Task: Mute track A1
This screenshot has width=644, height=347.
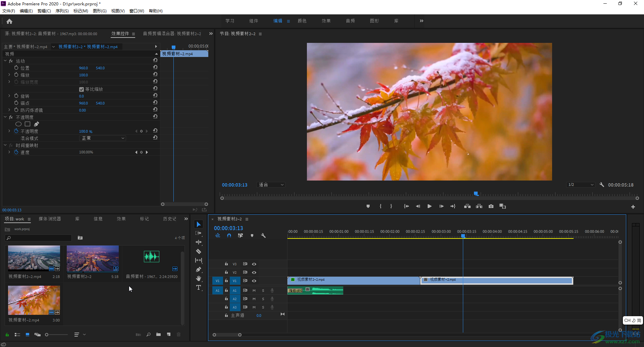Action: click(254, 290)
